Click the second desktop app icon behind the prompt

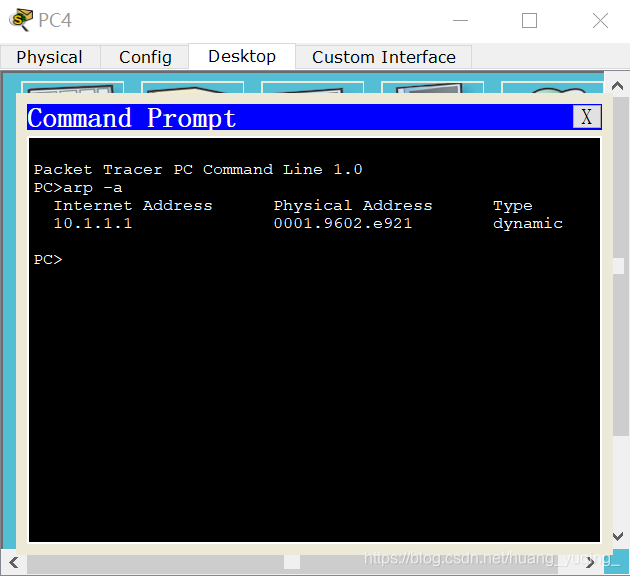(x=192, y=87)
